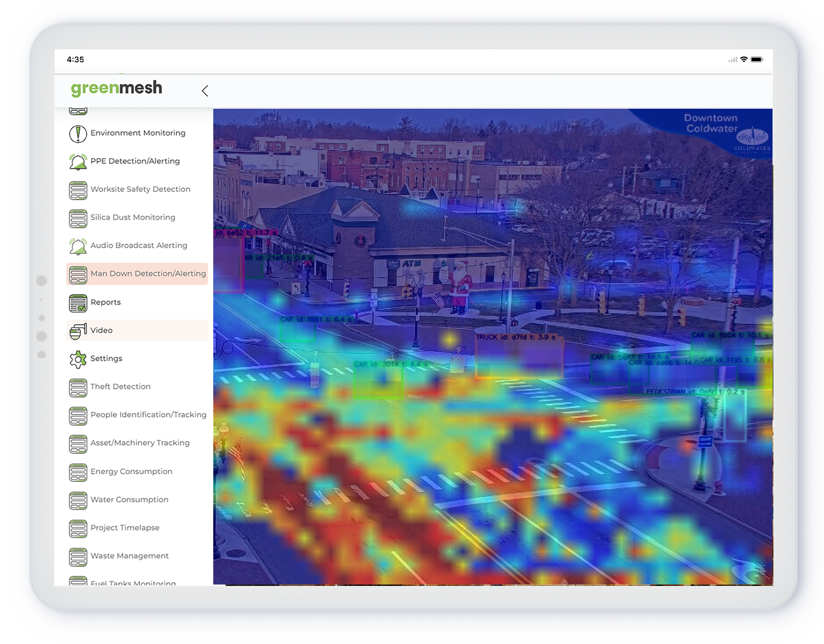The image size is (824, 644).
Task: Click the Asset/Machinery Tracking icon
Action: [78, 443]
